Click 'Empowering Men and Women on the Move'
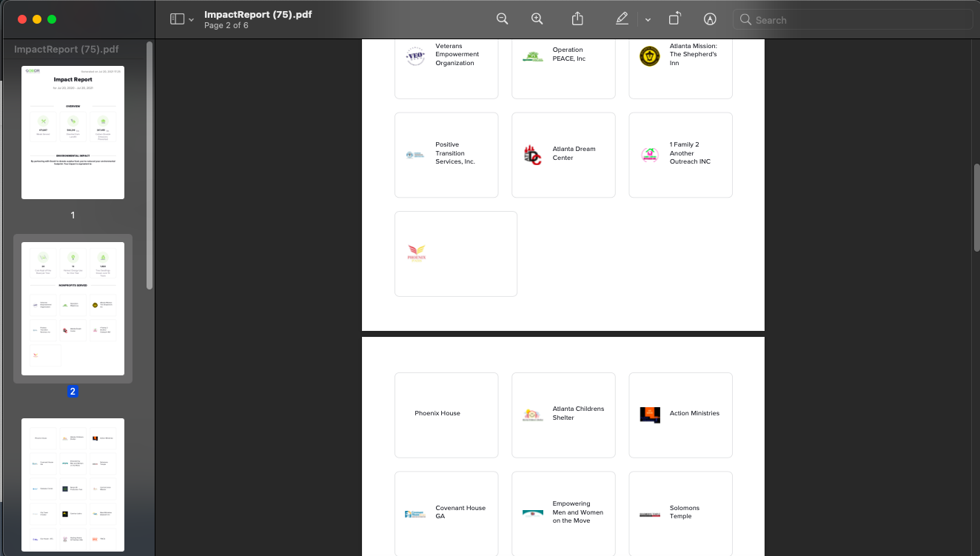 (577, 512)
